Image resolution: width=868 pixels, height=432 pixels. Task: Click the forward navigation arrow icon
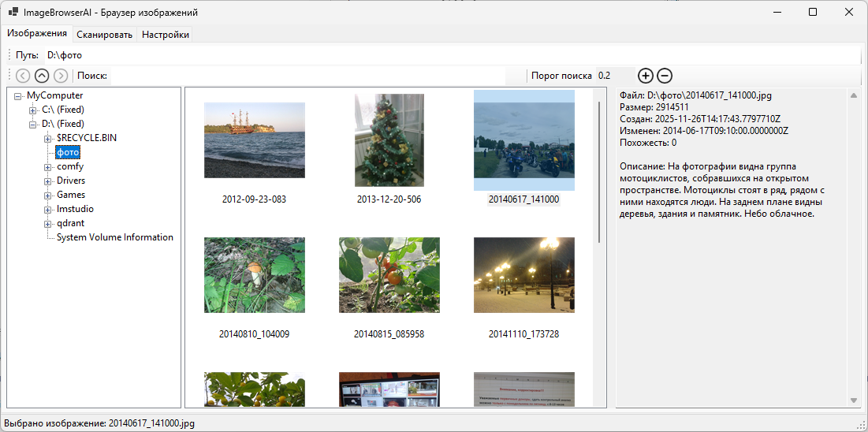pos(61,76)
